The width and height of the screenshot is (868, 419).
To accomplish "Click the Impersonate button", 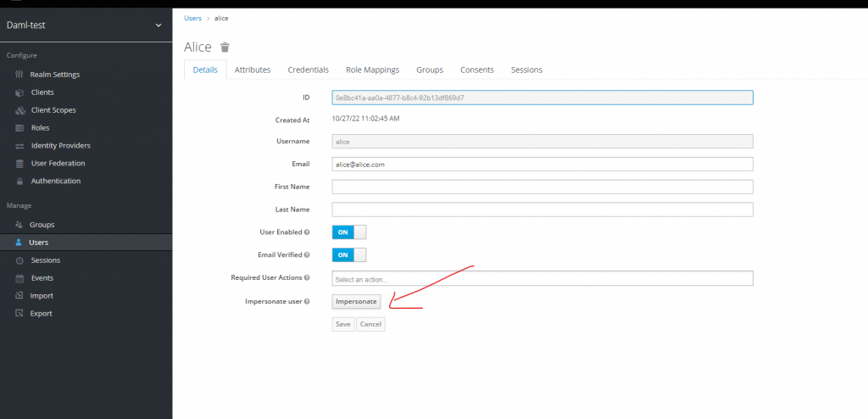I will click(357, 301).
